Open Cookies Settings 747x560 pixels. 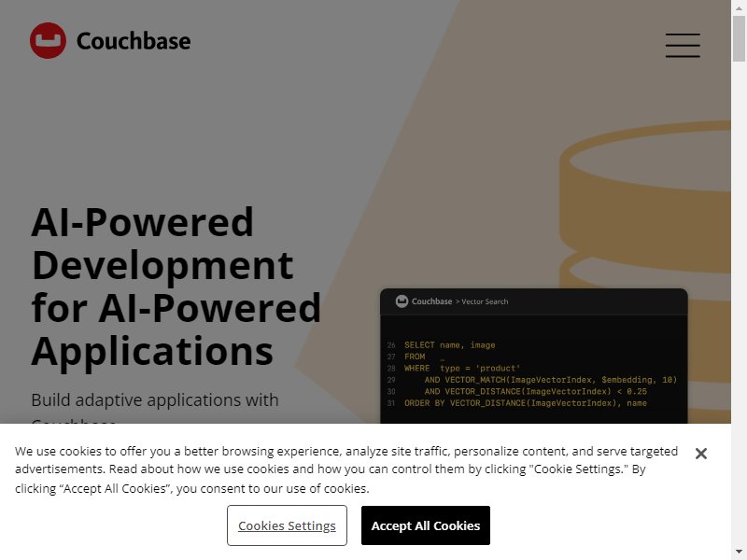coord(287,525)
